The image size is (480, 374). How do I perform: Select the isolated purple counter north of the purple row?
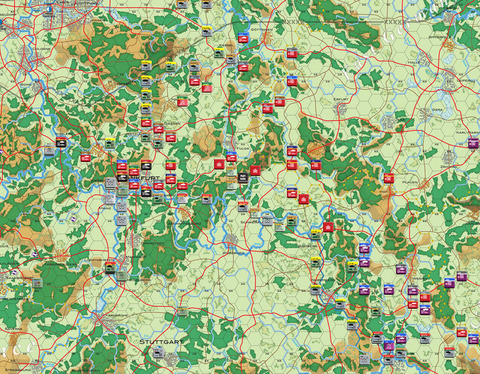point(401,269)
